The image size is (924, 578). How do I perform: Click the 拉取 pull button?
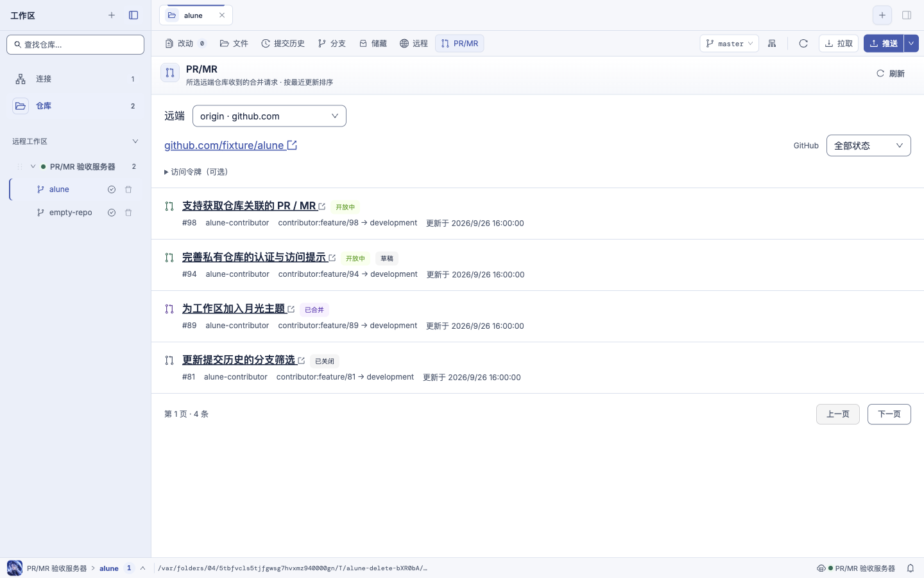839,44
